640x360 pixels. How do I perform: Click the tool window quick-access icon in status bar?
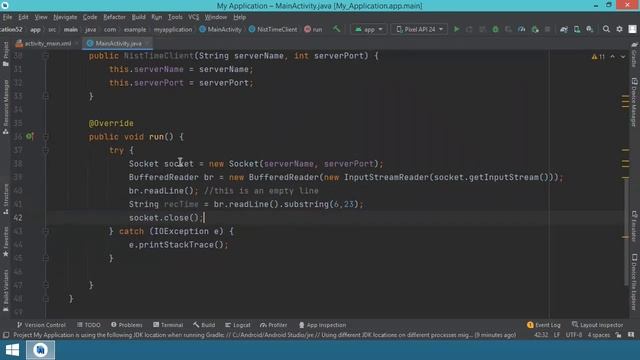tap(6, 335)
